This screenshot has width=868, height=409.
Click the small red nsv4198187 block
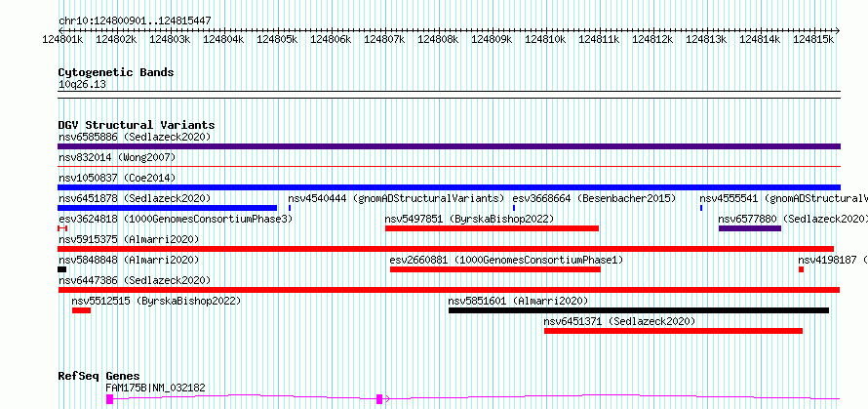coord(801,269)
